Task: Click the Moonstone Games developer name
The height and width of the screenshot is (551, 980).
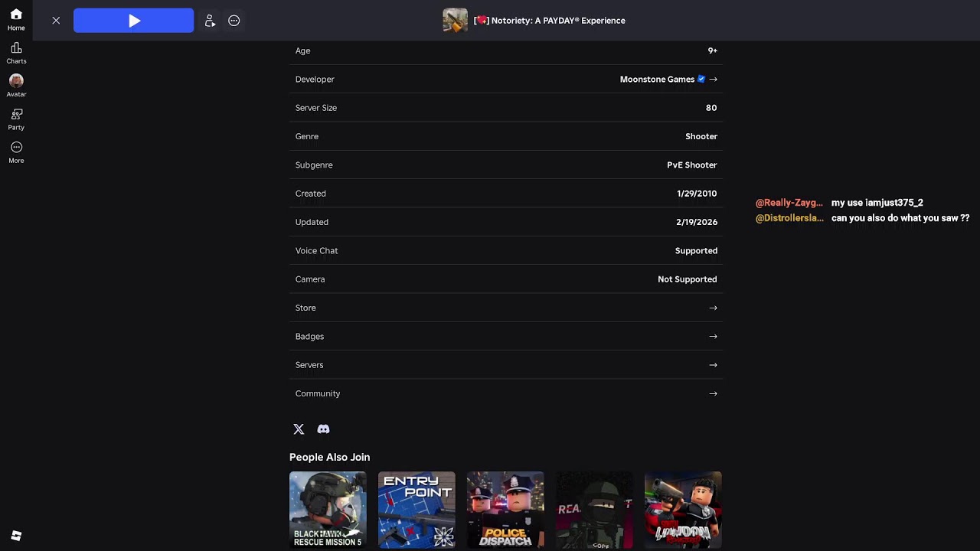Action: (x=657, y=79)
